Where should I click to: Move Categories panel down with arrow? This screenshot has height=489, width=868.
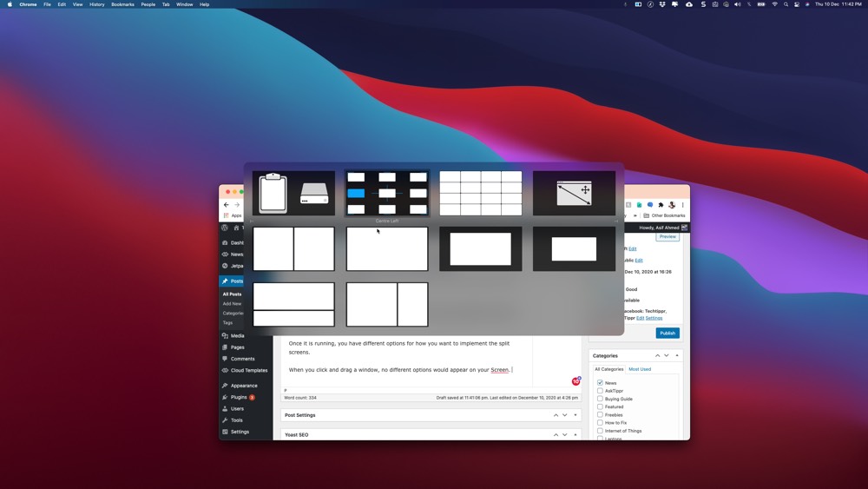pos(667,355)
